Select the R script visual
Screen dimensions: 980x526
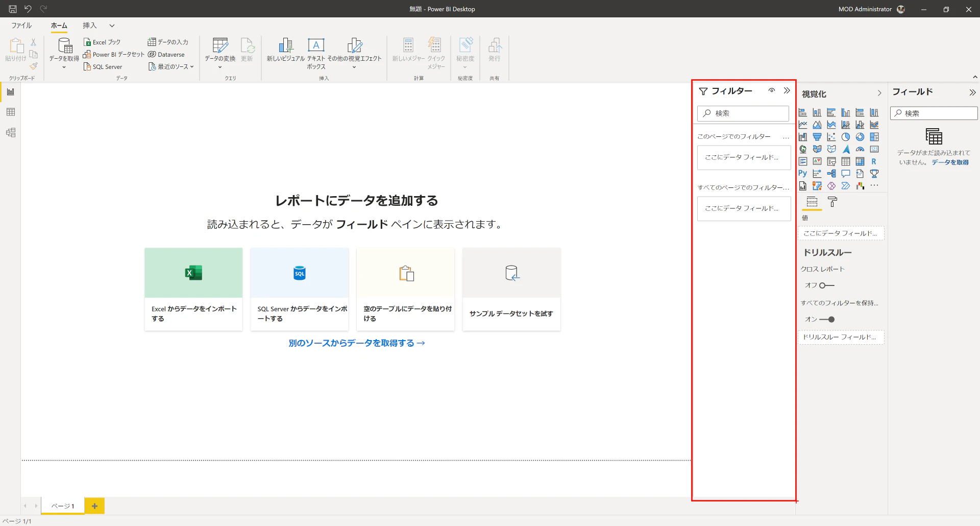tap(874, 161)
